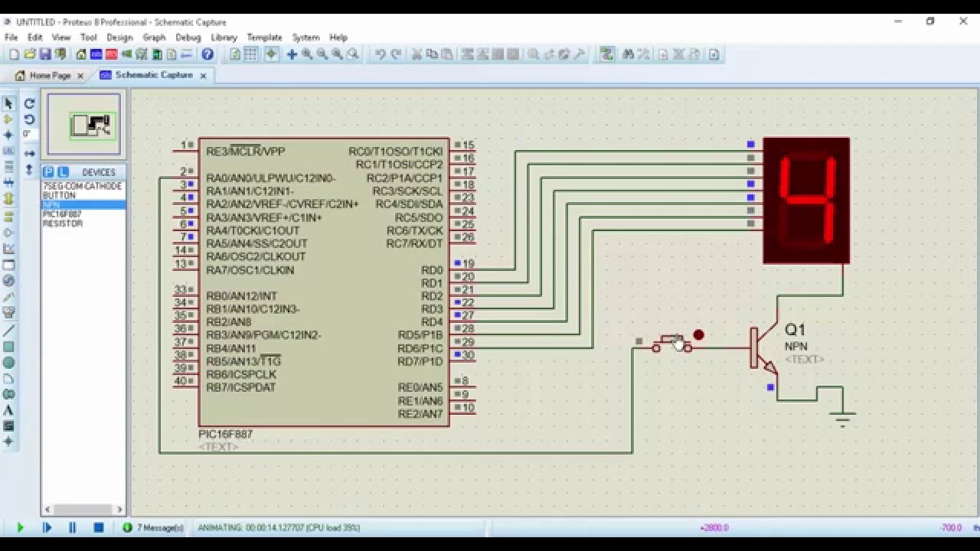
Task: Select the 2D text graphics tool
Action: click(x=8, y=410)
